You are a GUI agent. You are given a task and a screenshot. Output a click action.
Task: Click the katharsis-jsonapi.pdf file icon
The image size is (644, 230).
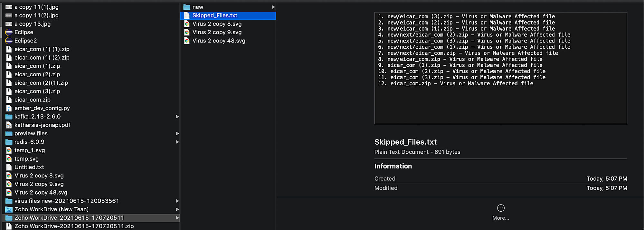pos(9,125)
